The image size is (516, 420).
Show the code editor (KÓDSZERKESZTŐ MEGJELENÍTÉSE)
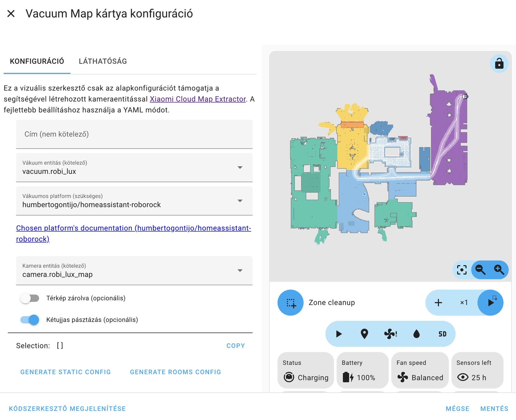tap(67, 409)
